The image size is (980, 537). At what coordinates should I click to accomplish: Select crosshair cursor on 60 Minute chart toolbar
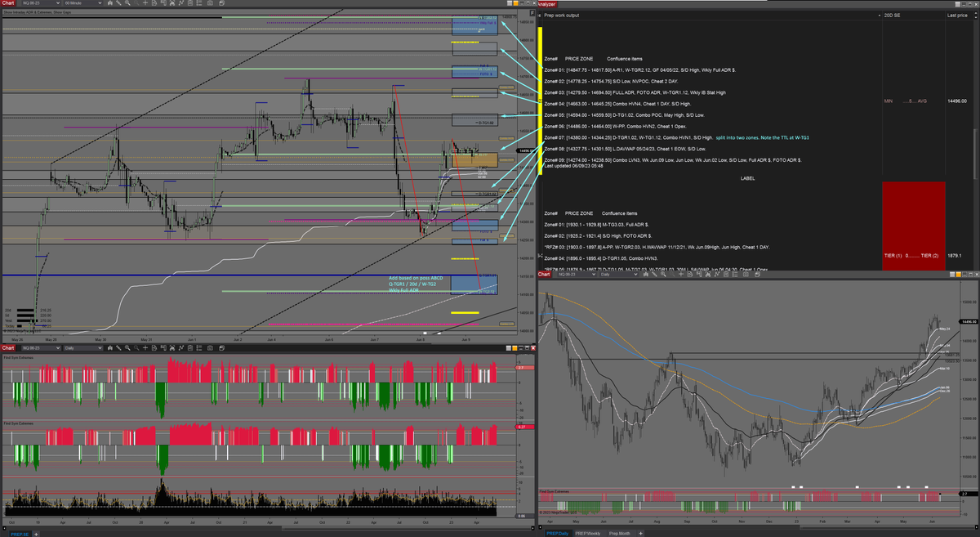point(145,3)
